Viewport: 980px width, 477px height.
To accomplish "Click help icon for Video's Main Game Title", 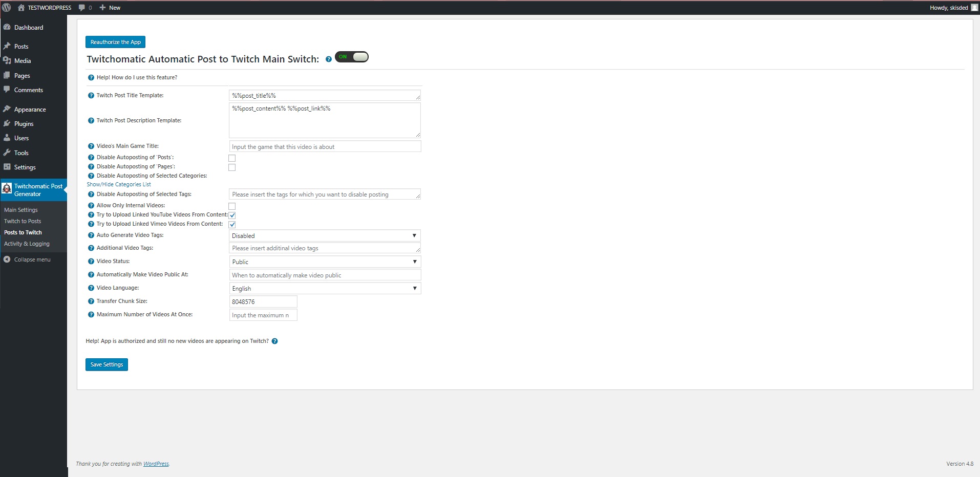I will pos(91,146).
